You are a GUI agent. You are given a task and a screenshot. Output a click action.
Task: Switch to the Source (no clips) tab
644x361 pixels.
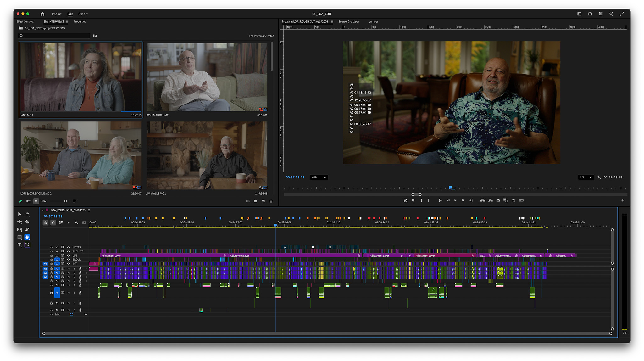click(348, 22)
